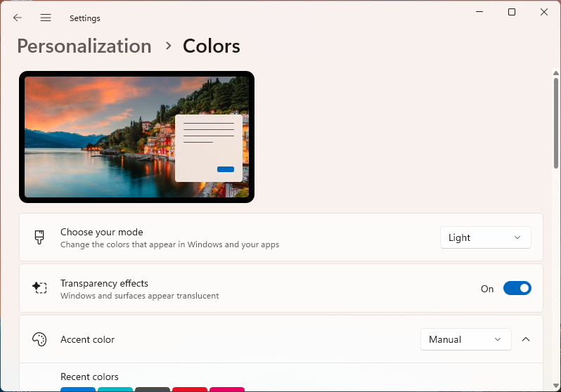This screenshot has width=561, height=392.
Task: Click the Choose your mode label
Action: point(101,232)
